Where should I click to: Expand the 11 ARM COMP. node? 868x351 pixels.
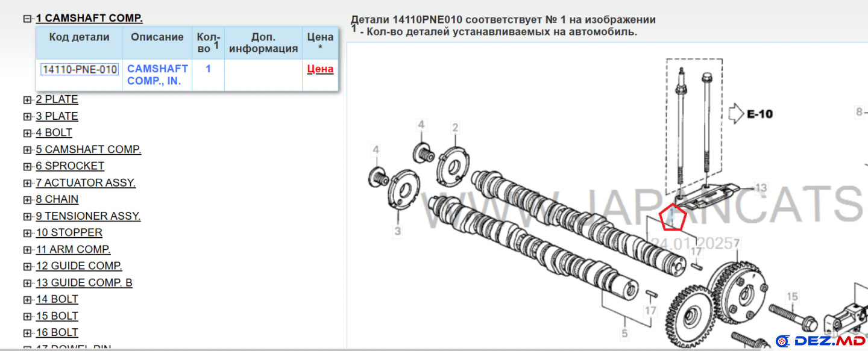[x=27, y=250]
